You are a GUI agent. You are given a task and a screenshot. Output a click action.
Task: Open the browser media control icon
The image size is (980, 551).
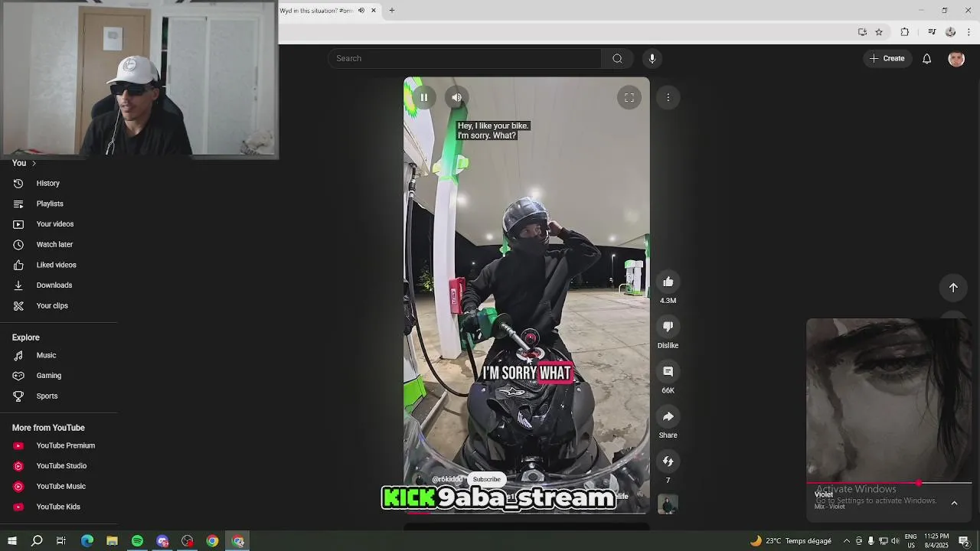(x=932, y=32)
